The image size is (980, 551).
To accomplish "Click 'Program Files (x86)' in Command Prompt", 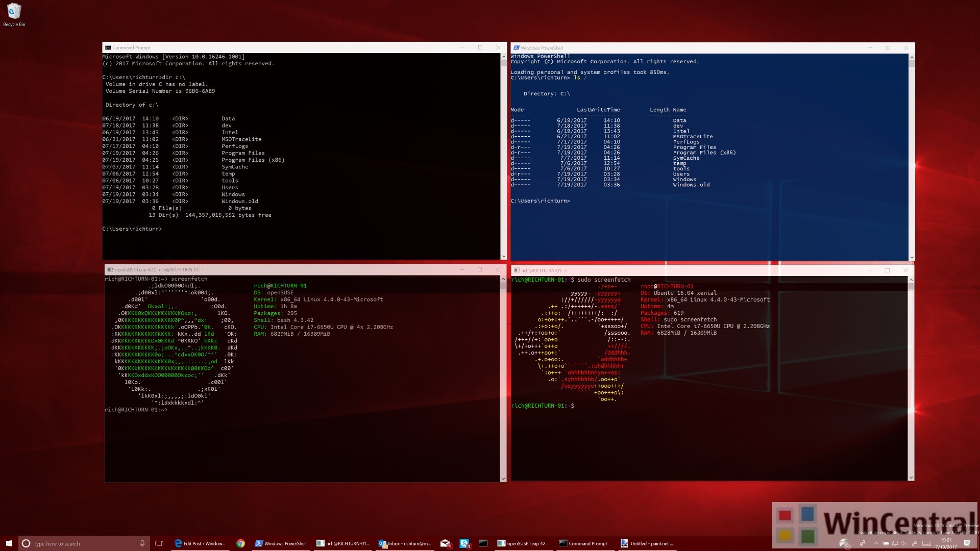I will tap(253, 160).
